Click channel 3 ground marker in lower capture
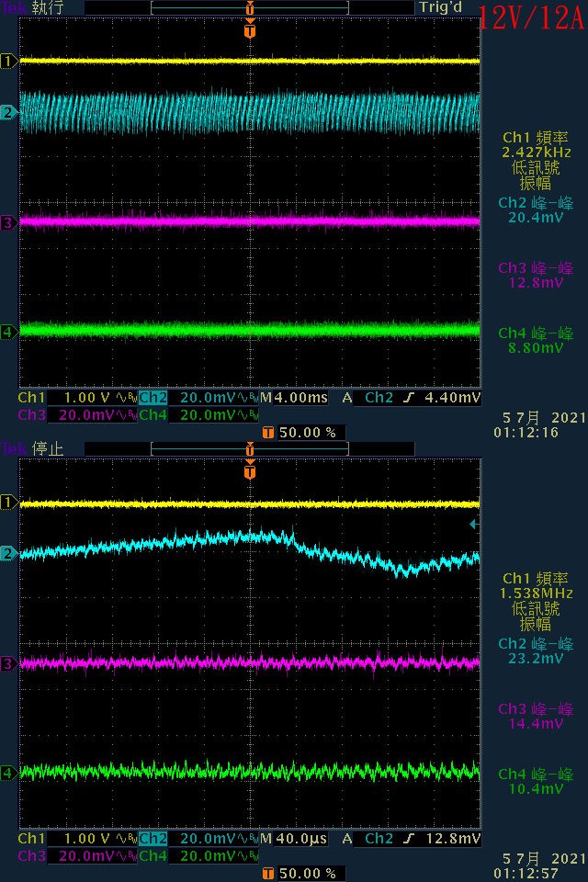 pyautogui.click(x=8, y=663)
